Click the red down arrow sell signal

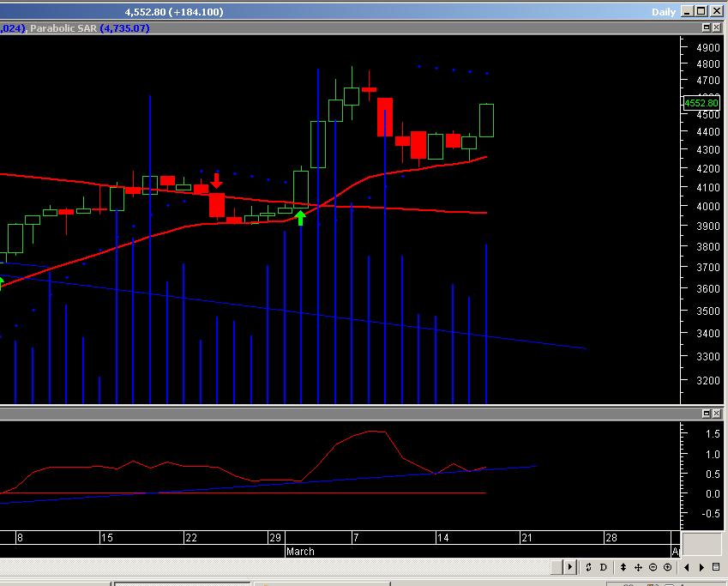(x=217, y=181)
